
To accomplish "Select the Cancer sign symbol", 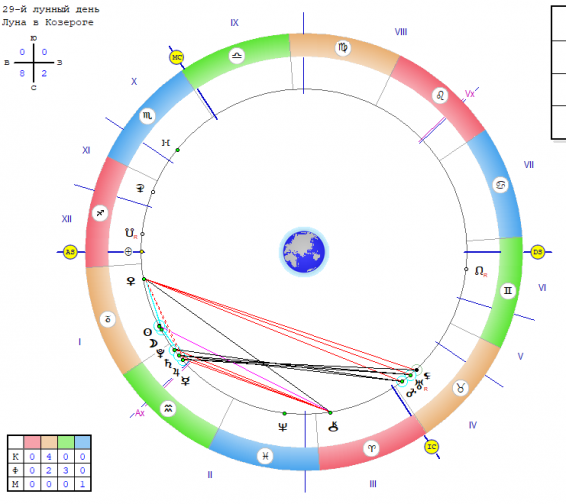I will pos(500,185).
